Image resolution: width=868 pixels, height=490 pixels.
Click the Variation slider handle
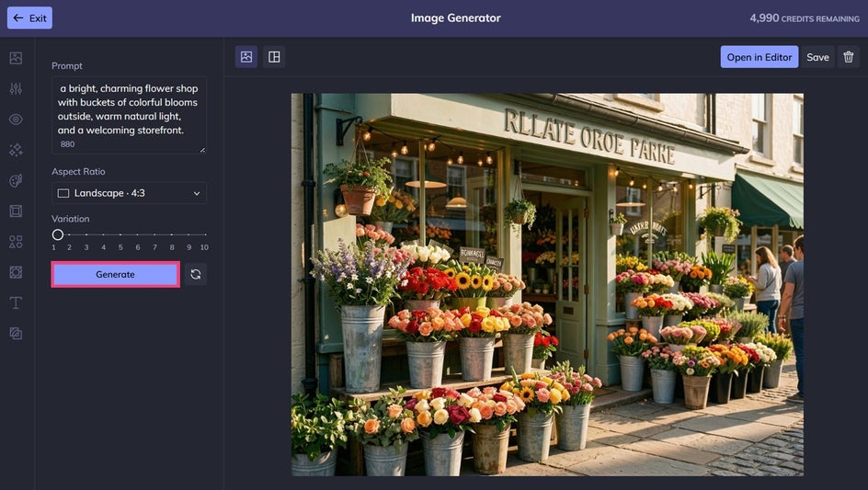[58, 234]
